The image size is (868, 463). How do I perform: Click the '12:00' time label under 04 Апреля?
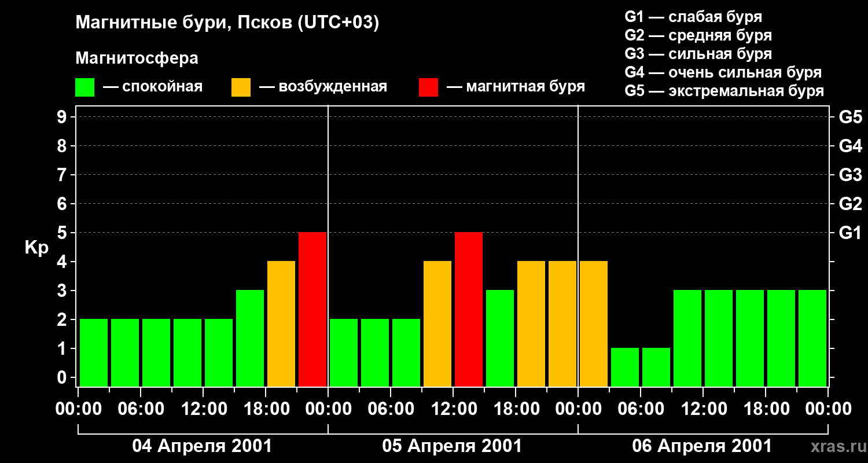click(x=203, y=409)
